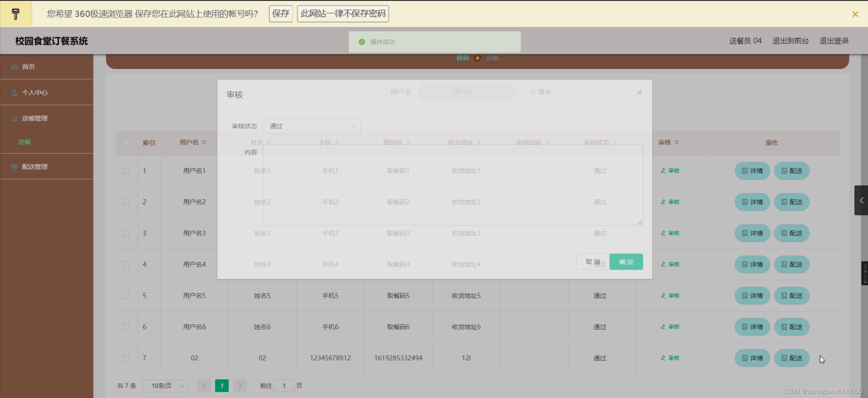Check the select-all header checkbox

point(127,143)
